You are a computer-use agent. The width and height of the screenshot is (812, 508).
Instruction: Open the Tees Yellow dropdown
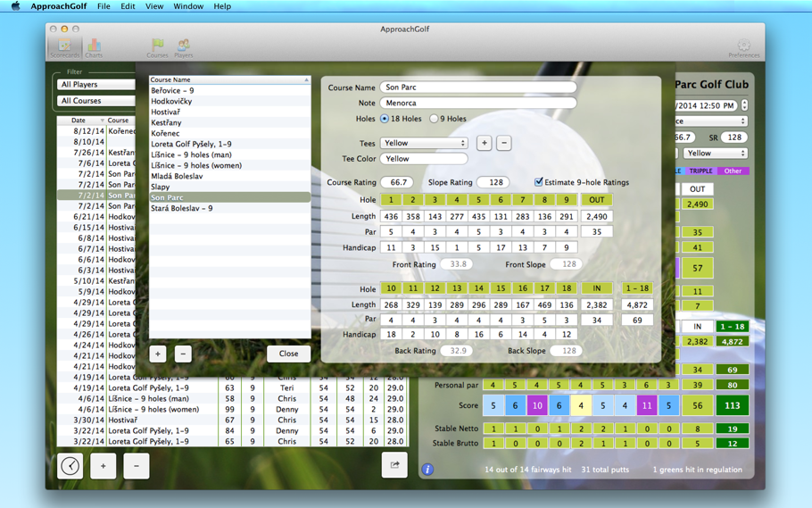pyautogui.click(x=424, y=143)
